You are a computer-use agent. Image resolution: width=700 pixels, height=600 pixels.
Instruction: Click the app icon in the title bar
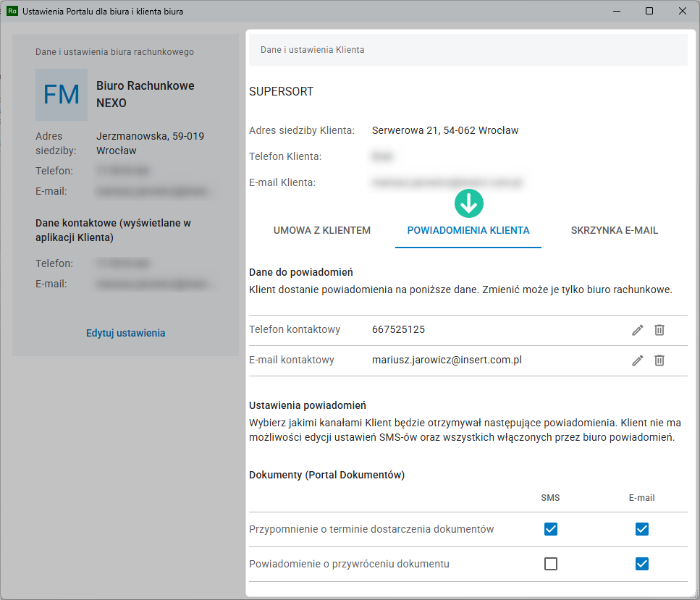click(x=12, y=11)
